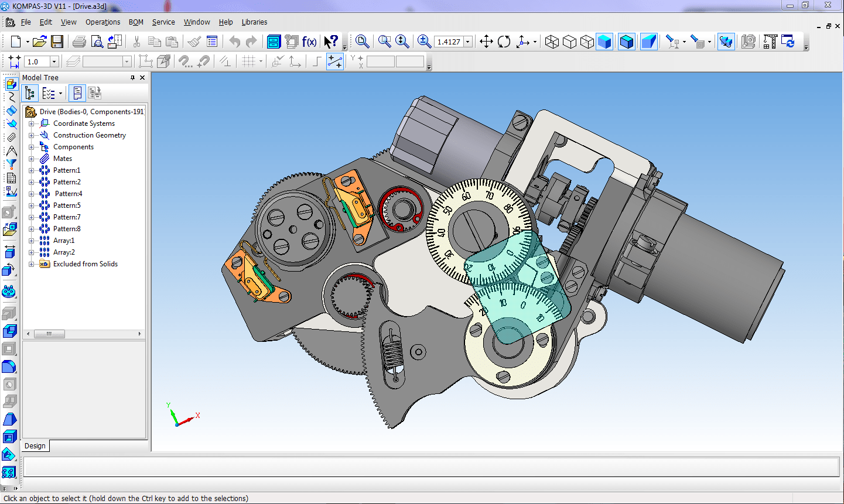Select the Pan model tool

486,42
